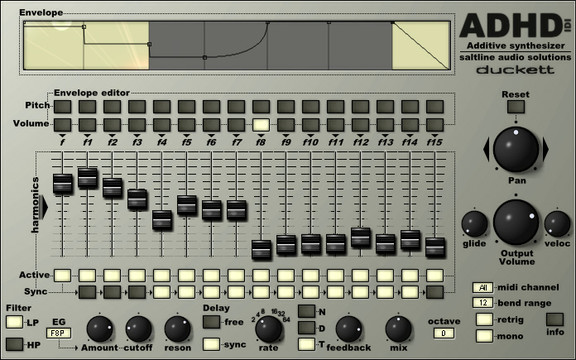Click the glide knob
Screen dimensions: 576x360
pyautogui.click(x=474, y=224)
